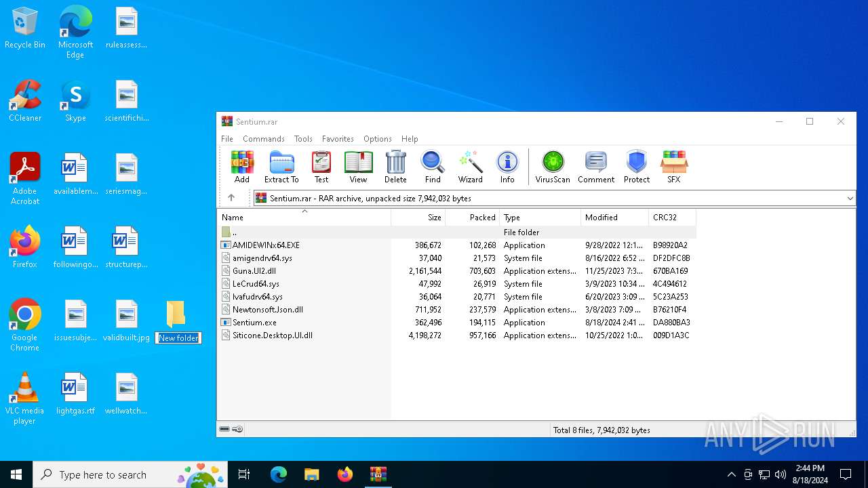
Task: Open the Windows Start menu
Action: point(16,474)
